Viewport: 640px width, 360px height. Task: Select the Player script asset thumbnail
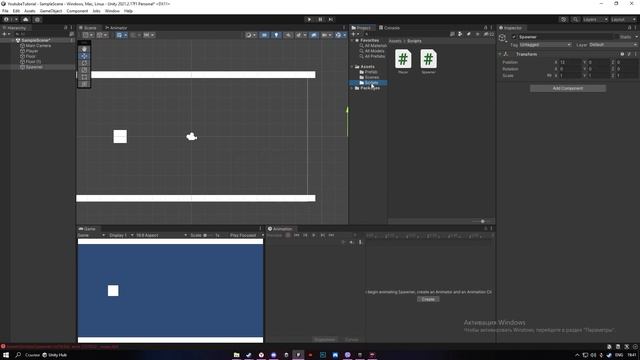[x=403, y=60]
